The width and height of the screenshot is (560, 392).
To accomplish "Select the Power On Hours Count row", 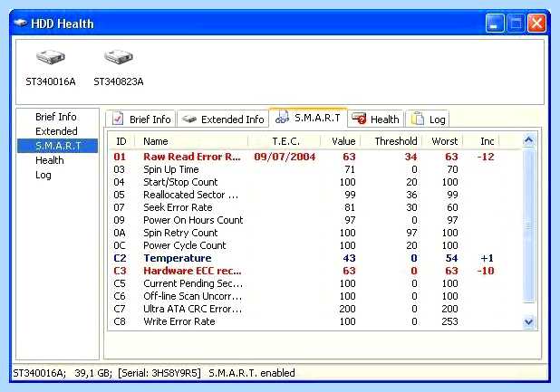I will pos(314,220).
